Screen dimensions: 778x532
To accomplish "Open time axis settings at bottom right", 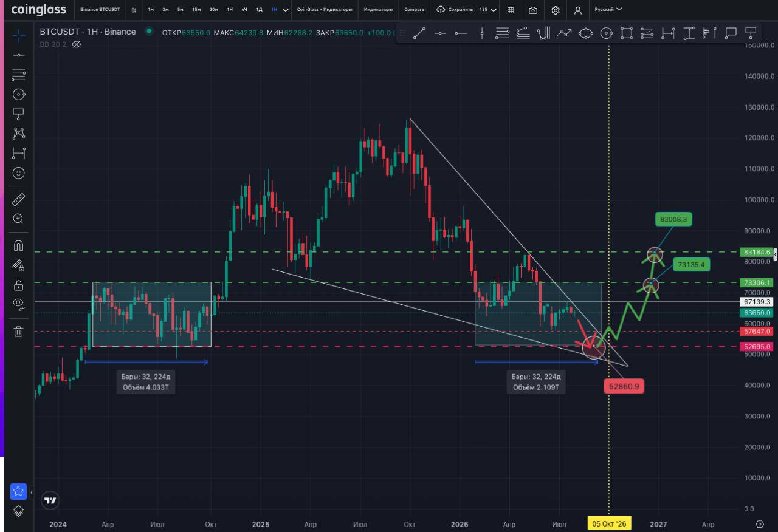I will pos(760,524).
